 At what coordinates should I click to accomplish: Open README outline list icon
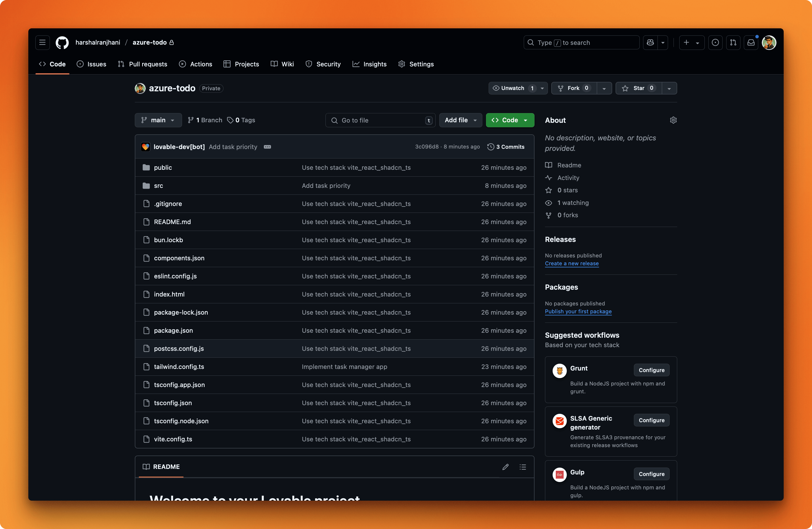coord(523,467)
